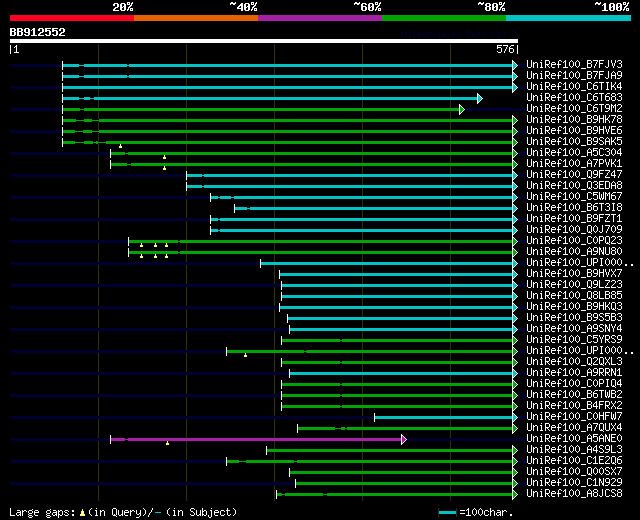Click the yellow gap marker on UniRef100_A5ANE0 row

[x=167, y=443]
